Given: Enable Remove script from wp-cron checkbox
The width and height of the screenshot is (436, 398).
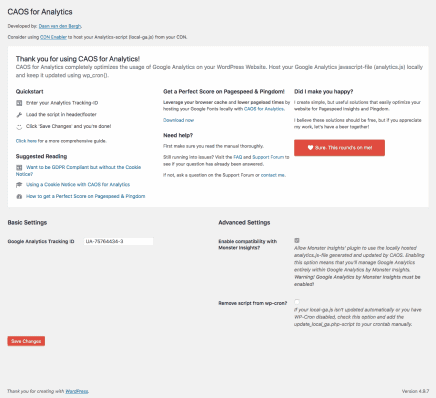Looking at the screenshot, I should point(297,302).
